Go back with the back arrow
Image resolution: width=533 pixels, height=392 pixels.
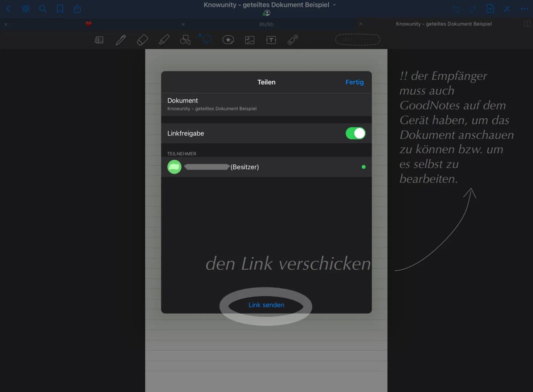point(8,8)
